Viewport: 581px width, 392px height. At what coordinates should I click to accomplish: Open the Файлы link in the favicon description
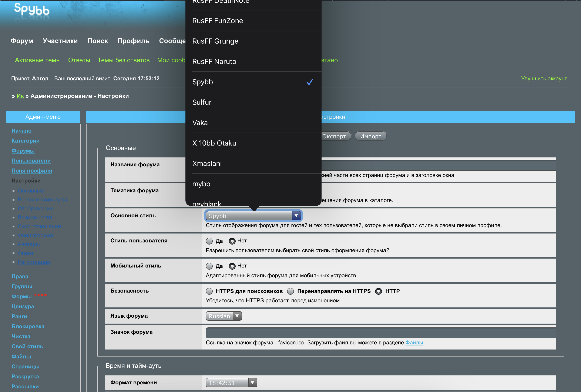point(414,342)
